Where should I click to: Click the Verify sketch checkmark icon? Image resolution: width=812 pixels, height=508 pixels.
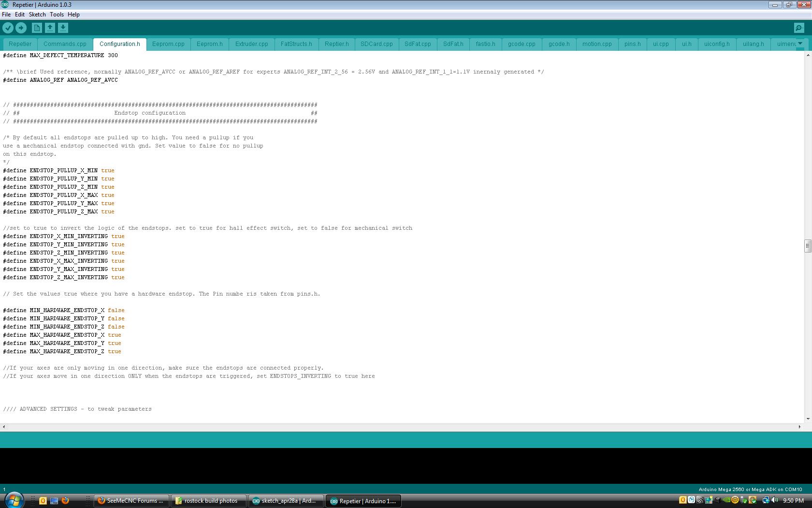8,28
